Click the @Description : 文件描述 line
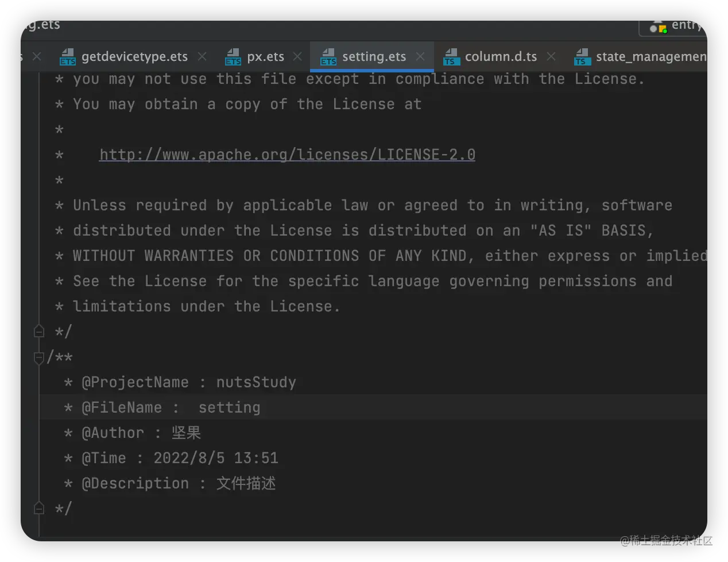Screen dimensions: 728x562 coord(169,483)
